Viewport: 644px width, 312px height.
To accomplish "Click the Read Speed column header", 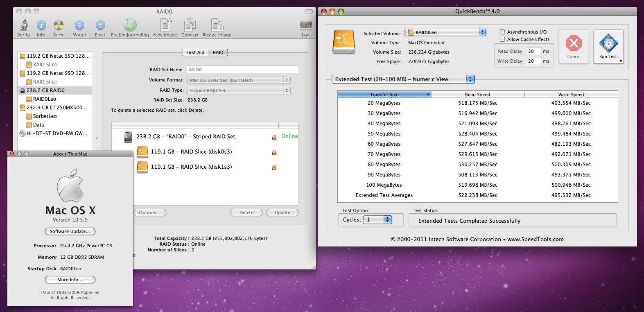I will 478,95.
